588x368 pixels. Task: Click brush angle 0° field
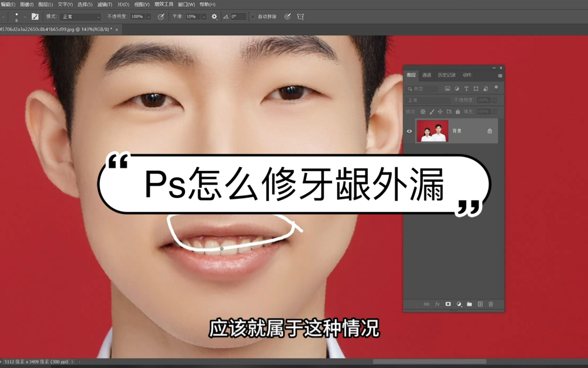point(238,17)
